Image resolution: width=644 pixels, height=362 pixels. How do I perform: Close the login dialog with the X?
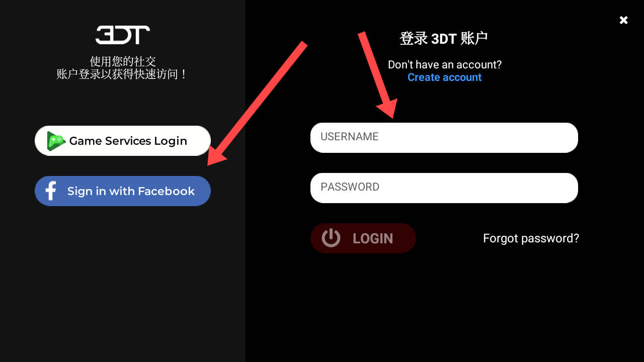[623, 20]
